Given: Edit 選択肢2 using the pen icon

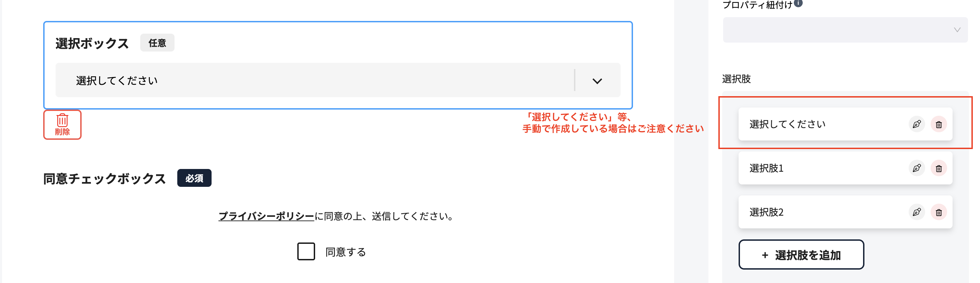Looking at the screenshot, I should tap(917, 212).
